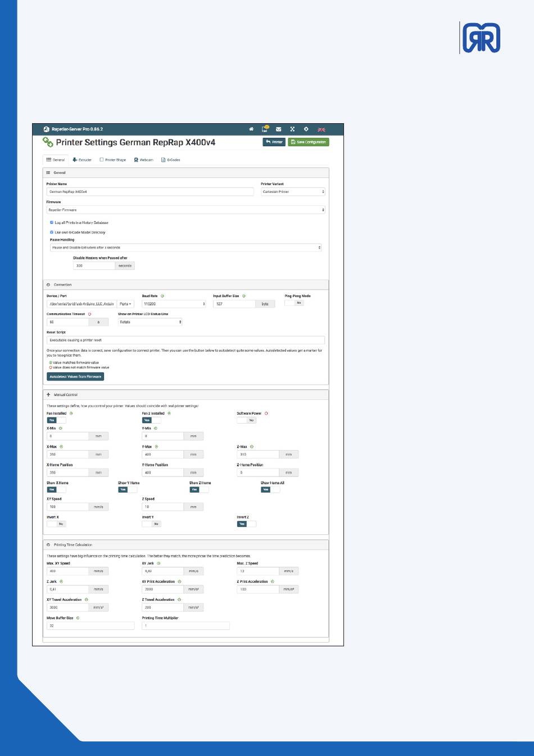This screenshot has width=534, height=756.
Task: Collapse the Printing Time Calculation section header
Action: [185, 544]
